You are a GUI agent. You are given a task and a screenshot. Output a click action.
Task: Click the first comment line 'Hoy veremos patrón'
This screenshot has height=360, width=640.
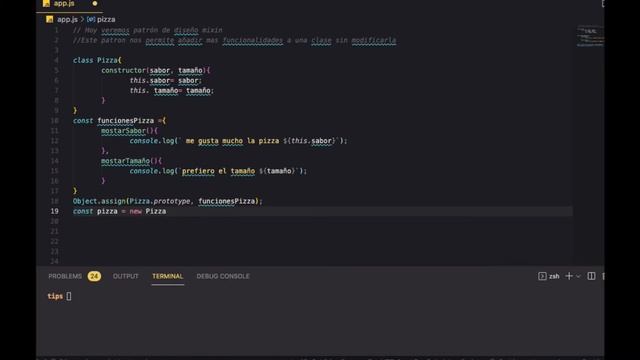click(148, 30)
